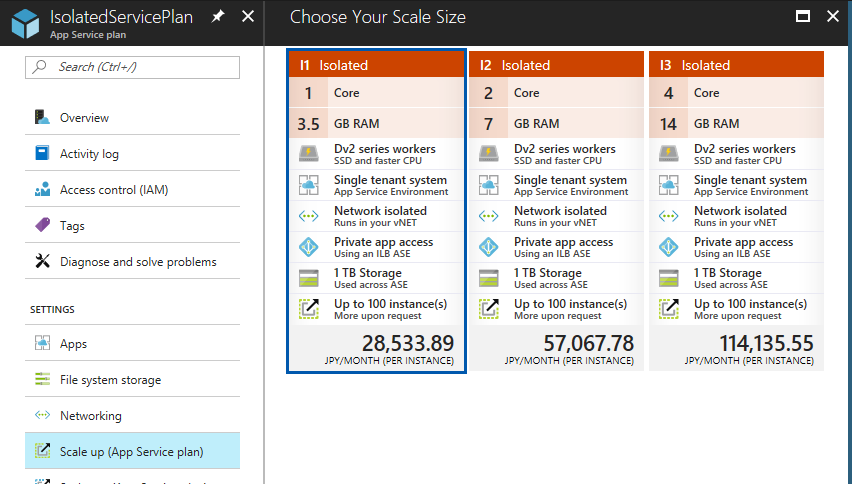
Task: Click the I2 Network isolated icon
Action: click(x=488, y=216)
